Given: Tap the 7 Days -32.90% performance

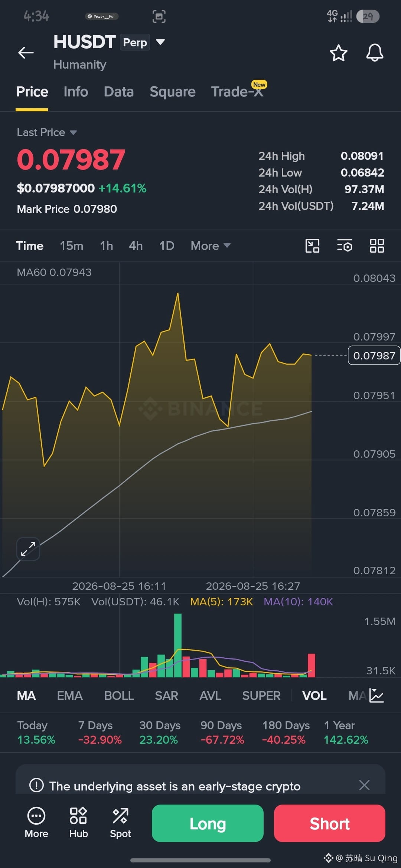Looking at the screenshot, I should pos(100,733).
